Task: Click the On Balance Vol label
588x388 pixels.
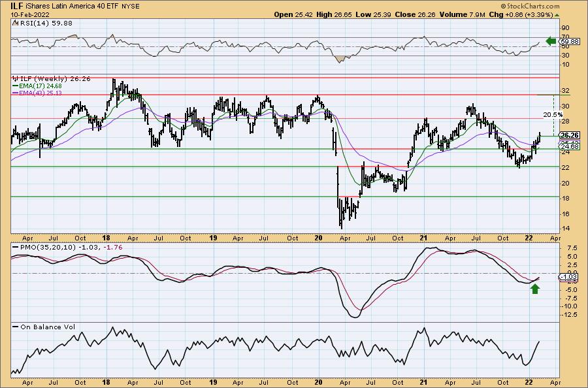Action: click(x=44, y=327)
